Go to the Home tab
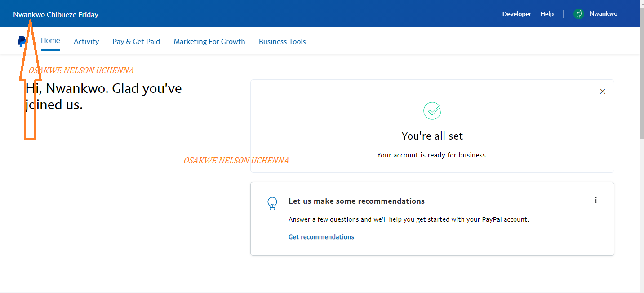This screenshot has height=293, width=644. 50,41
